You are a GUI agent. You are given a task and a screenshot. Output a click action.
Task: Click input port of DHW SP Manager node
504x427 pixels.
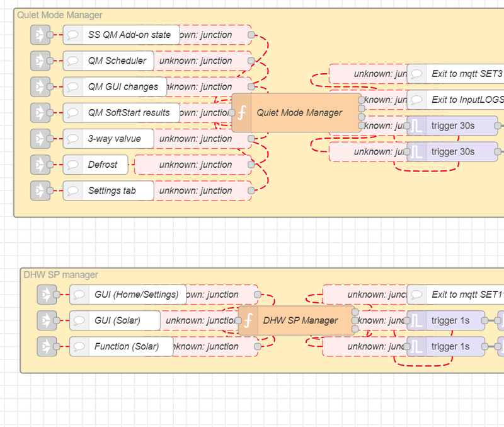click(x=238, y=320)
